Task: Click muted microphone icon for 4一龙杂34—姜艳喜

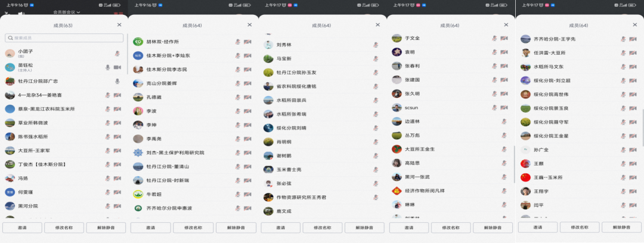Action: point(107,95)
